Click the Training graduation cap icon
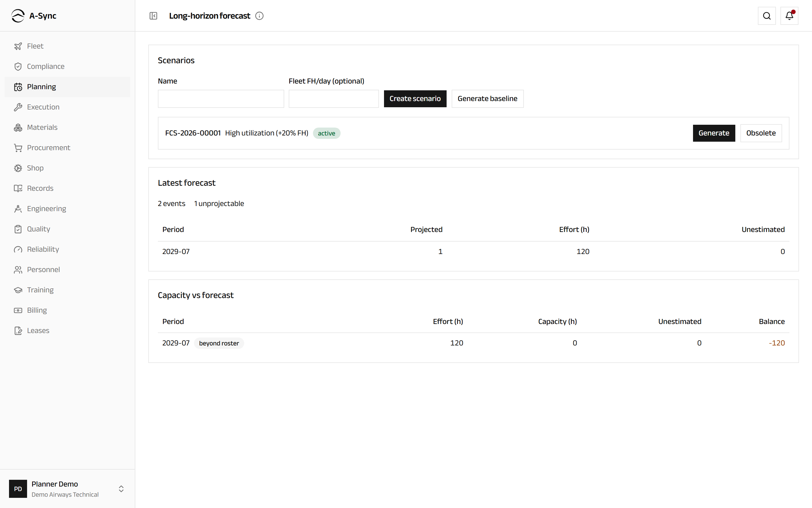The width and height of the screenshot is (812, 508). (18, 290)
